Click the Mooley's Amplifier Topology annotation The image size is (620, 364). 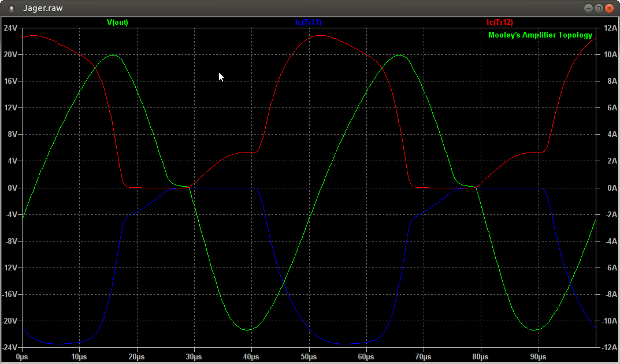(x=540, y=35)
